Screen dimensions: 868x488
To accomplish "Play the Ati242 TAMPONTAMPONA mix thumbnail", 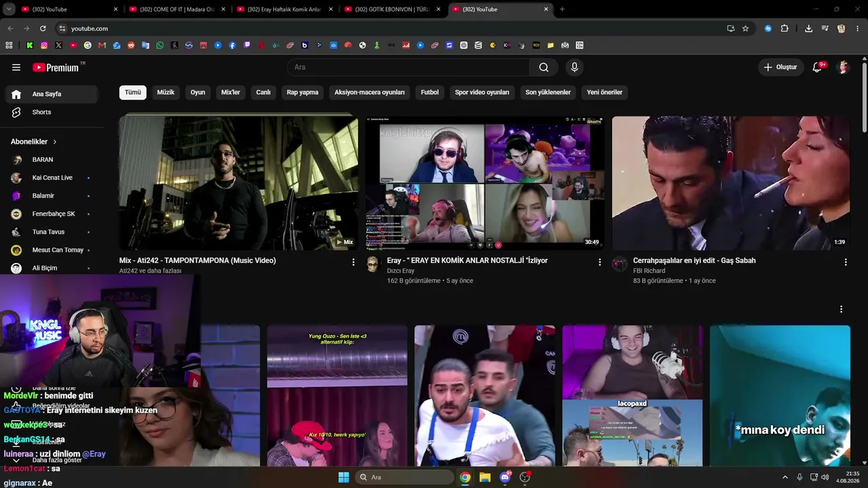I will (239, 183).
